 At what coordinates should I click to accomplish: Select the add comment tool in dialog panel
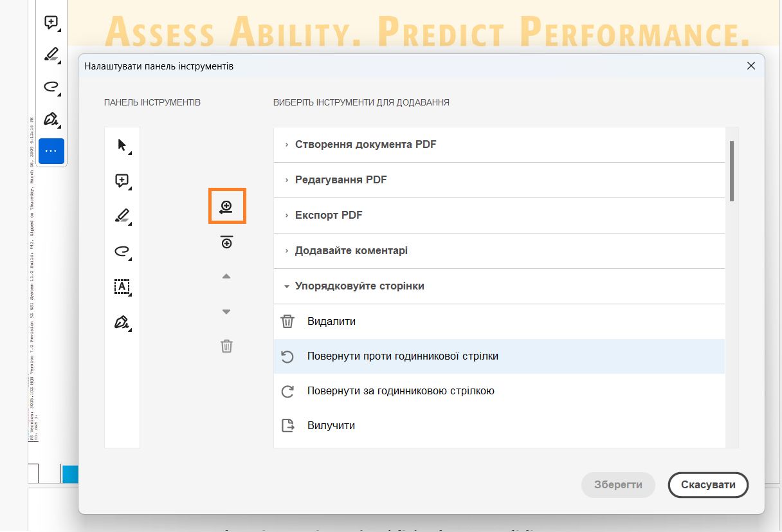[x=122, y=181]
